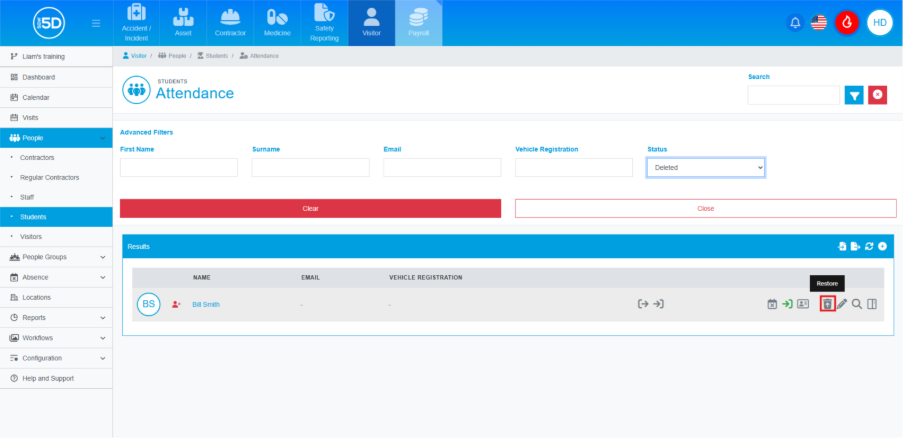Viewport: 903px width, 438px height.
Task: Open the Contractor module tab
Action: coord(229,24)
